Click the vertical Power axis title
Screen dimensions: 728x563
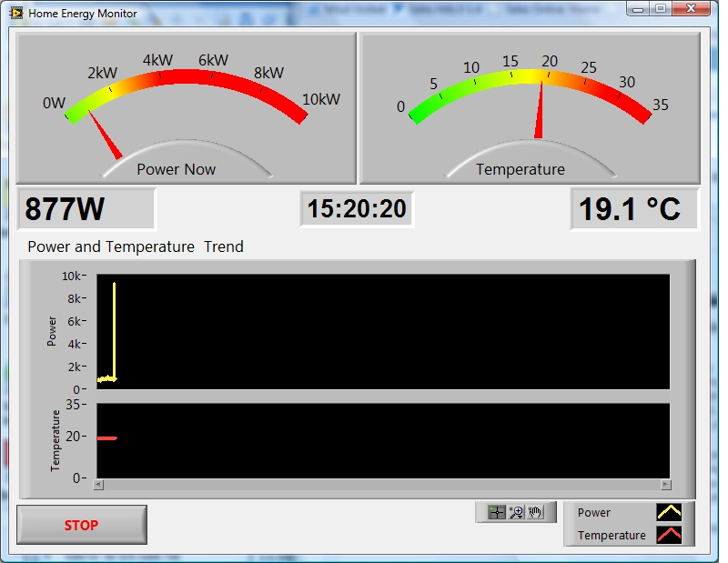pos(52,331)
